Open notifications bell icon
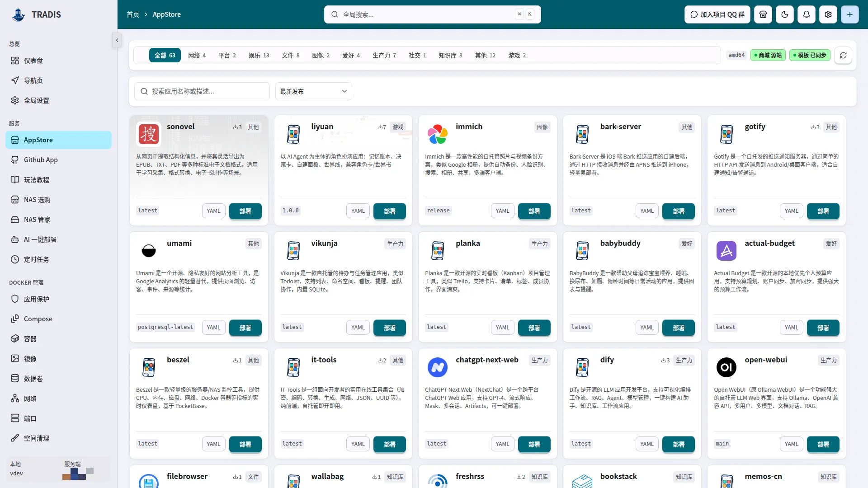 [807, 14]
